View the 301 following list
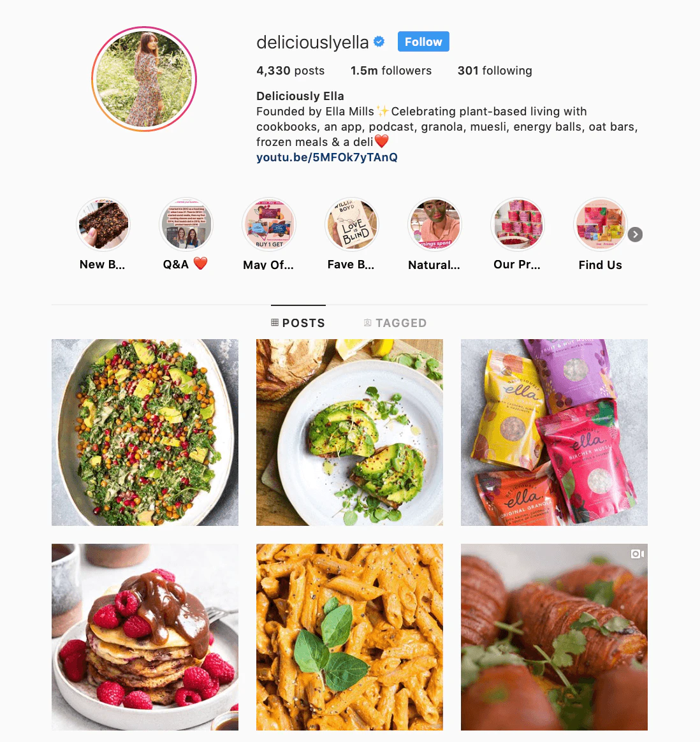700x742 pixels. (495, 71)
